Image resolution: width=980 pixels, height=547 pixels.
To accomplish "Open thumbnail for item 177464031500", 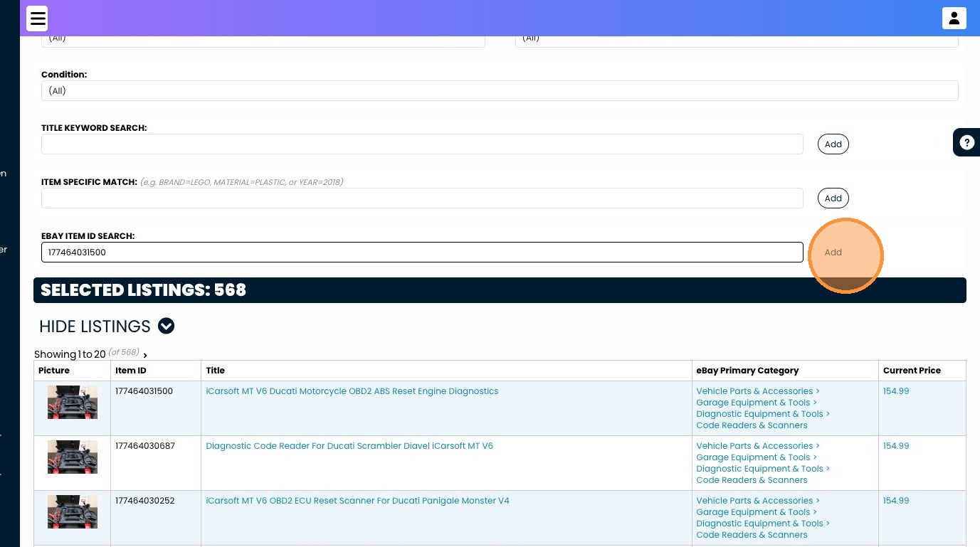I will (x=73, y=403).
